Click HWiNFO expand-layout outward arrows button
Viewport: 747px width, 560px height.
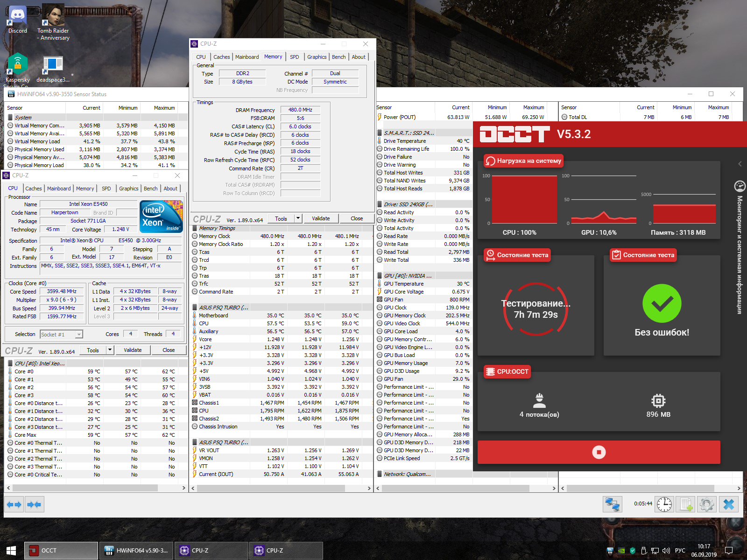tap(14, 504)
